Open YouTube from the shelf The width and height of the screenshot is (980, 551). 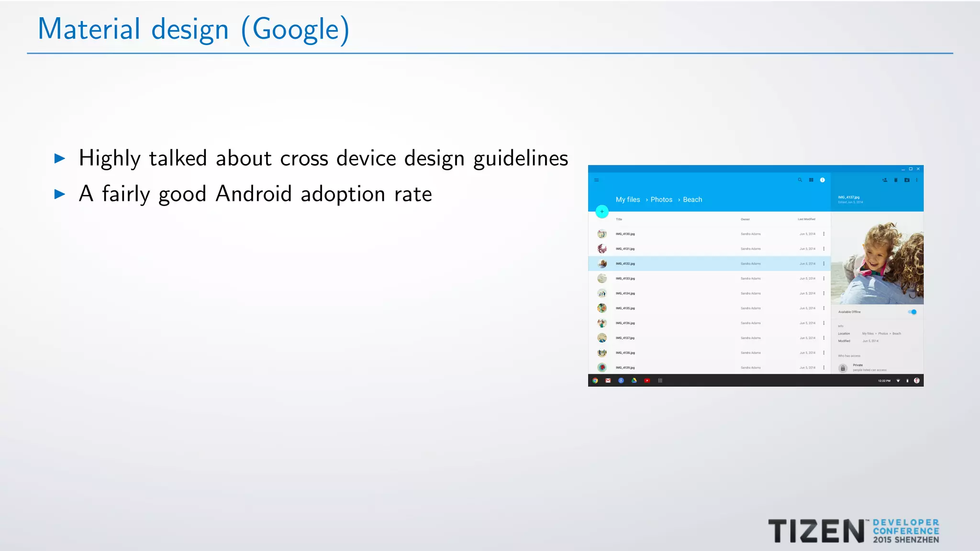coord(647,381)
